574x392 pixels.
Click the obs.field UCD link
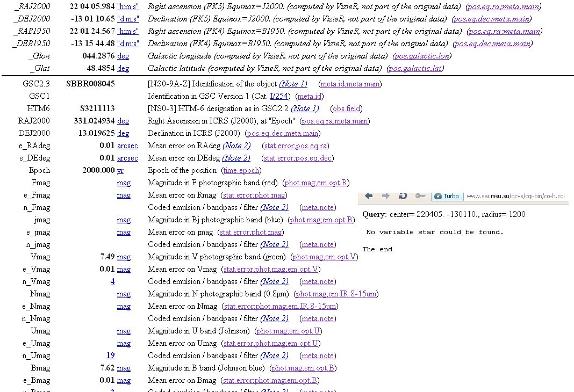[345, 108]
